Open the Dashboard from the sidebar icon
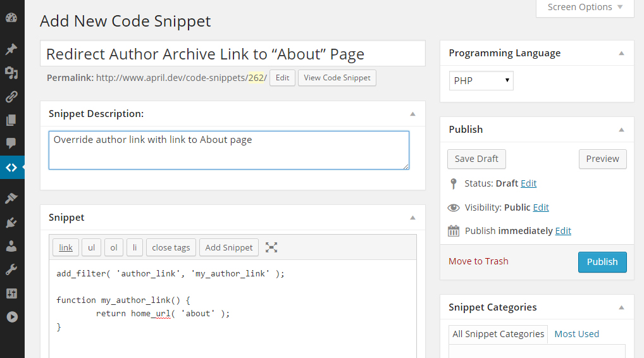This screenshot has width=644, height=358. pyautogui.click(x=11, y=18)
